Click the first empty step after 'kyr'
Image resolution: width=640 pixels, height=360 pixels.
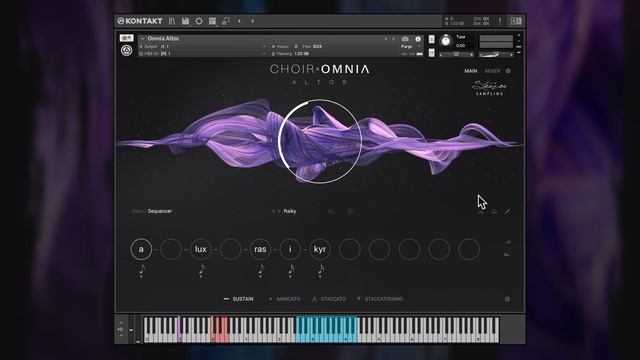(350, 249)
